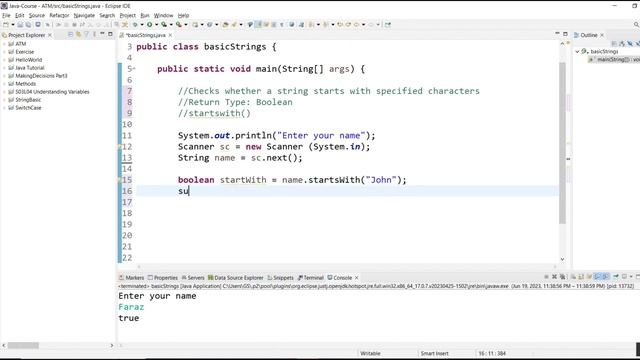The height and width of the screenshot is (360, 640).
Task: Switch to the Data Source Explorer tab
Action: click(236, 278)
